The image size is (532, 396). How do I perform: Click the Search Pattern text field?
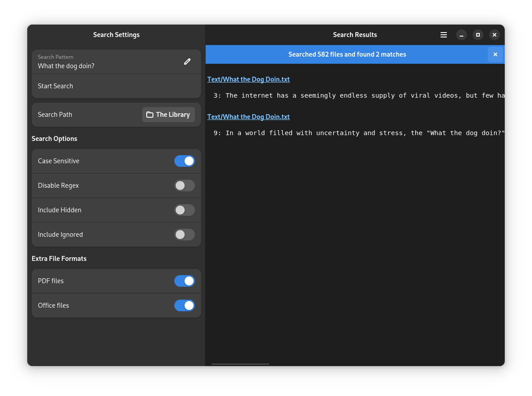coord(107,62)
